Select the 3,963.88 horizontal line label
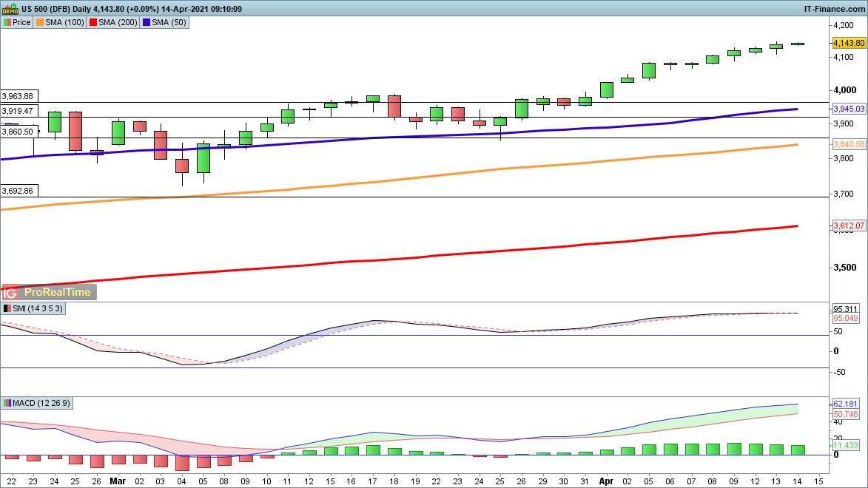 (18, 96)
